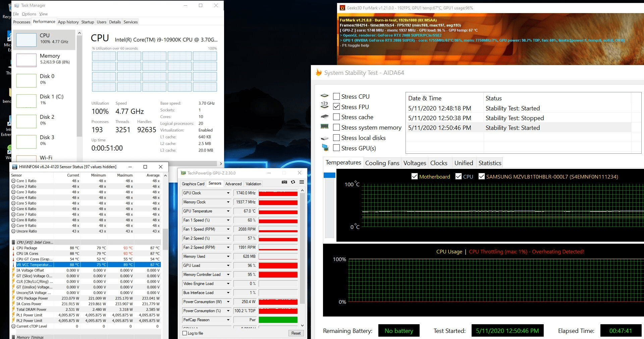Uncheck Motherboard in the temperature graph
The image size is (644, 339).
pyautogui.click(x=415, y=177)
